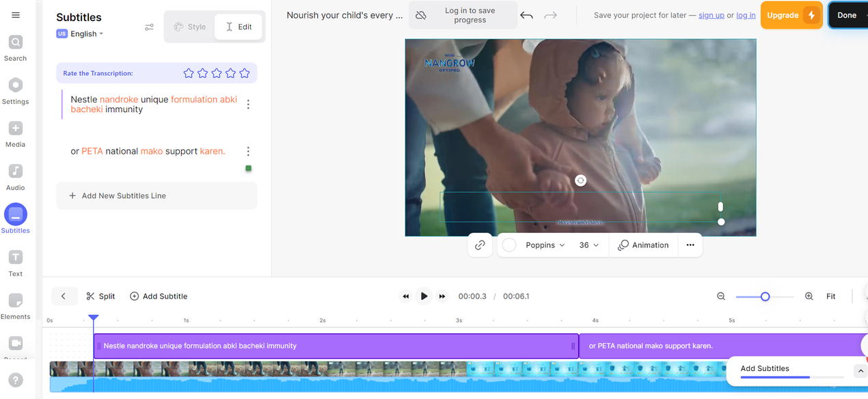This screenshot has width=868, height=399.
Task: Play the video
Action: pos(424,297)
